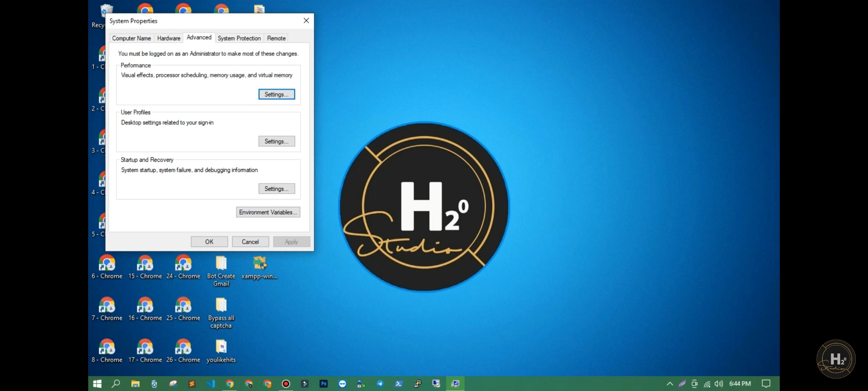Open the red record button app

coord(286,384)
